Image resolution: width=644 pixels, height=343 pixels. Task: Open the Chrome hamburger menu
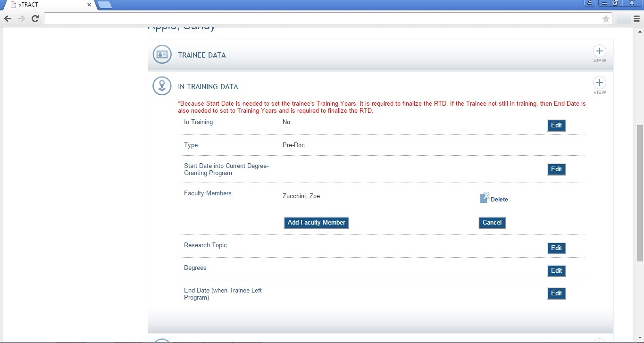click(x=636, y=19)
